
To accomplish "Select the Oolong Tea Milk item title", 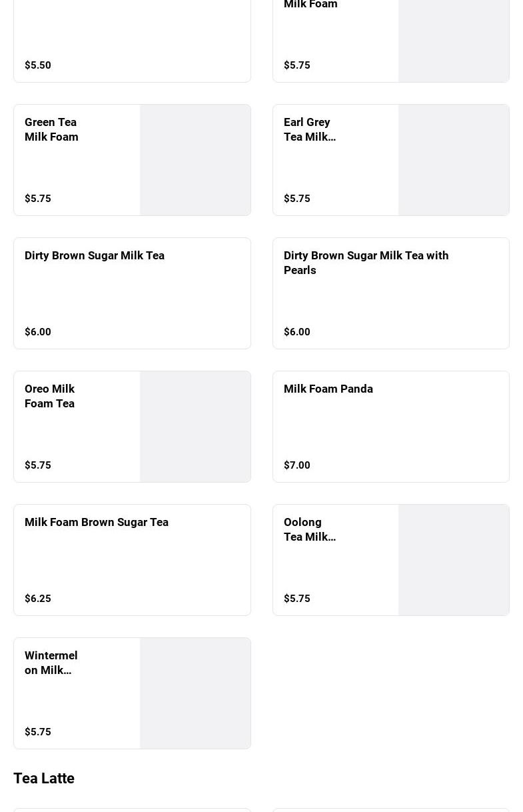I will (309, 529).
